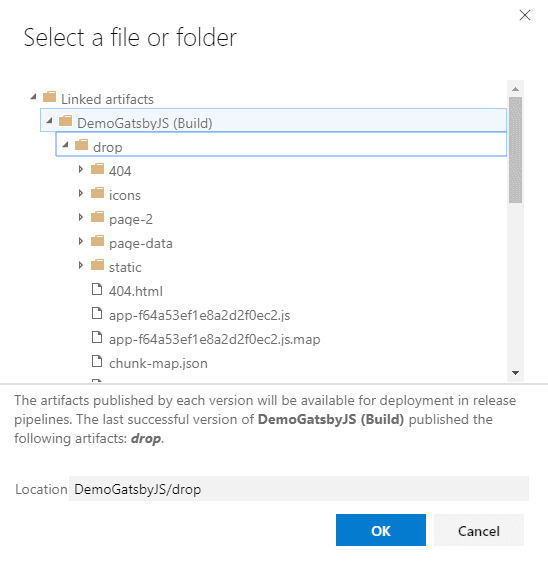Expand the page-data folder arrow
This screenshot has width=548, height=570.
point(81,241)
